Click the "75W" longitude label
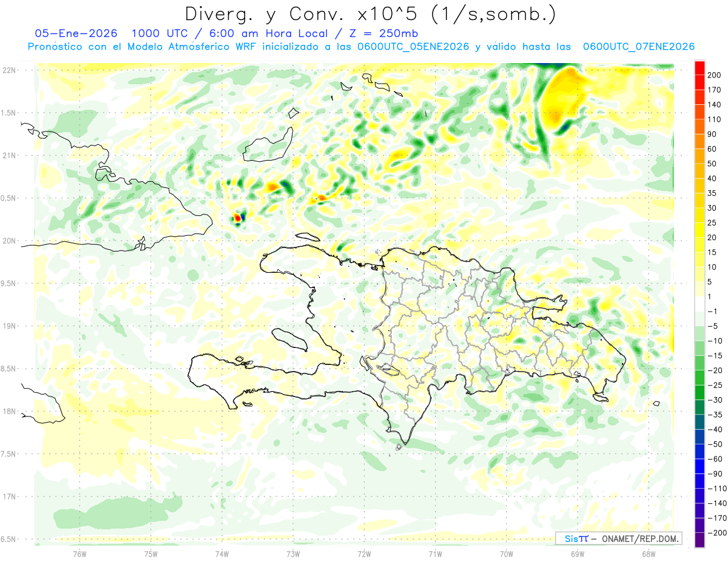 (x=151, y=553)
